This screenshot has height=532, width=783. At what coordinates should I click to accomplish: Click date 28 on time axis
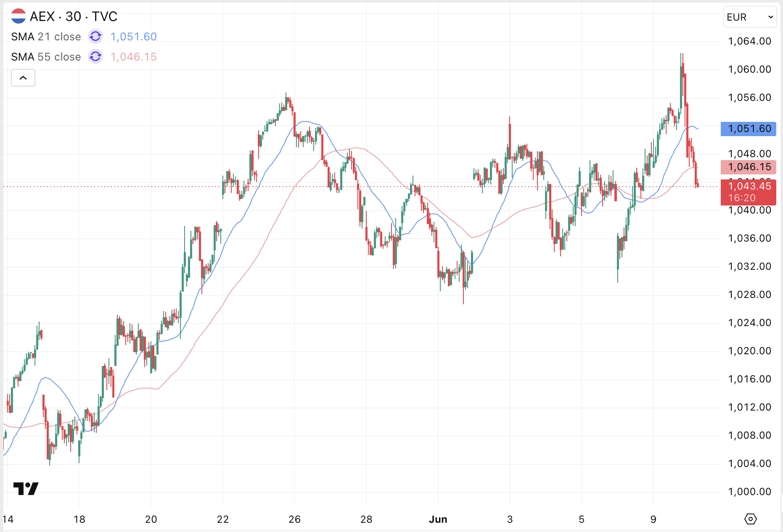click(x=366, y=519)
